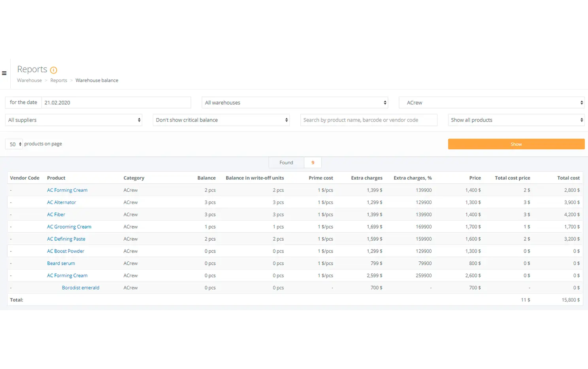Select the AC Grooming Cream product
The image size is (588, 369).
pyautogui.click(x=69, y=227)
